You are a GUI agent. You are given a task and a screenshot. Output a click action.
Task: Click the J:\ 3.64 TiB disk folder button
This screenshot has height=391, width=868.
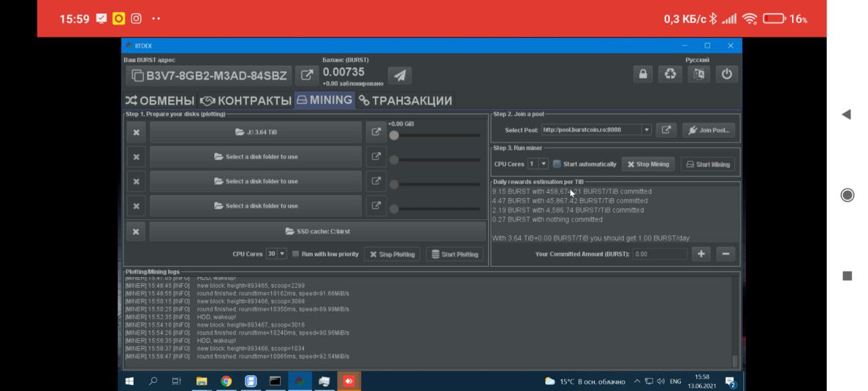(x=256, y=132)
